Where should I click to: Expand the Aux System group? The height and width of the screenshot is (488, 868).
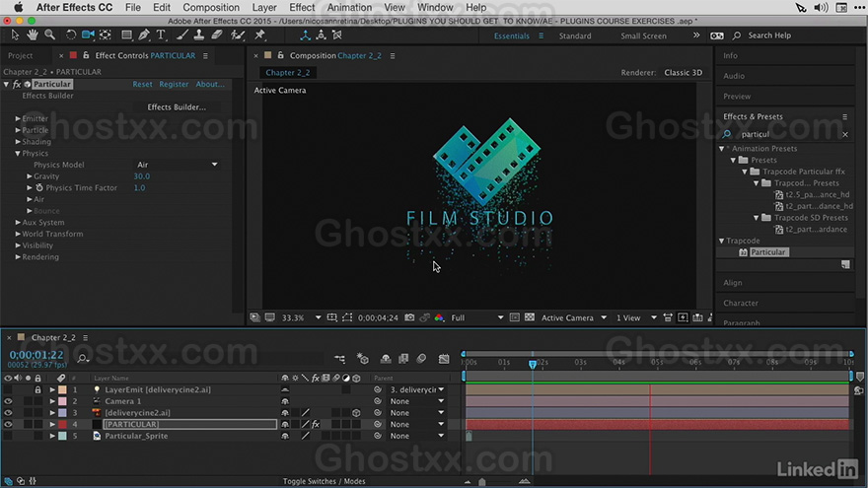[18, 223]
